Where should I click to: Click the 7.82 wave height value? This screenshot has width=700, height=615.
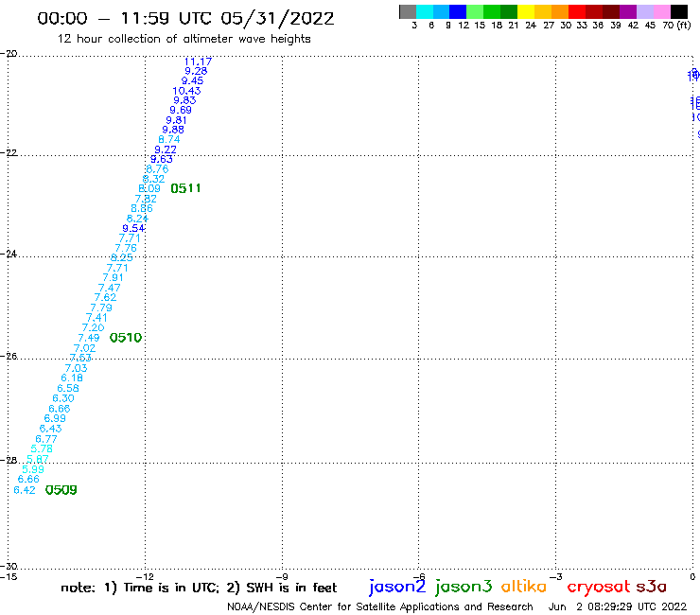[146, 199]
